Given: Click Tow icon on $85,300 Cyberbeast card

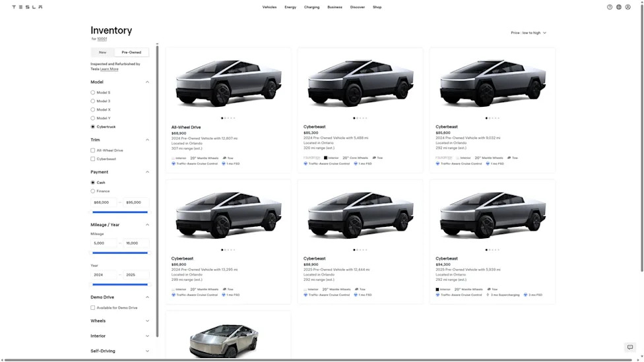Looking at the screenshot, I should pyautogui.click(x=374, y=158).
